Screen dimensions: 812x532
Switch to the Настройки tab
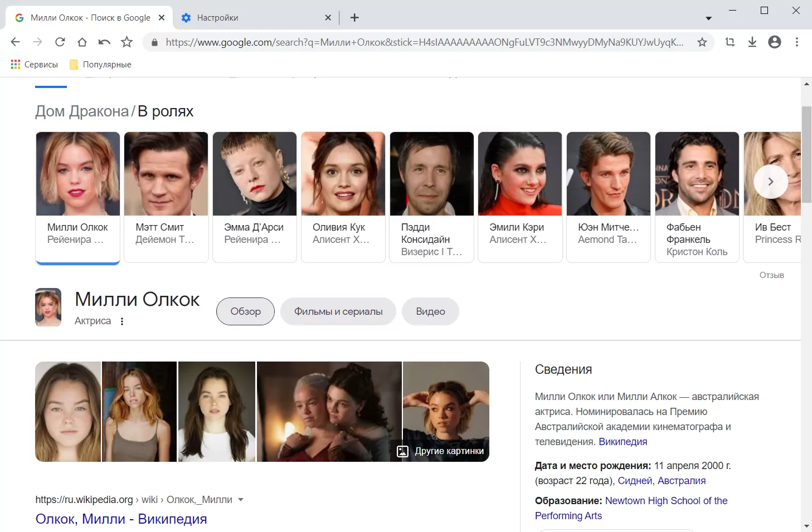(256, 18)
